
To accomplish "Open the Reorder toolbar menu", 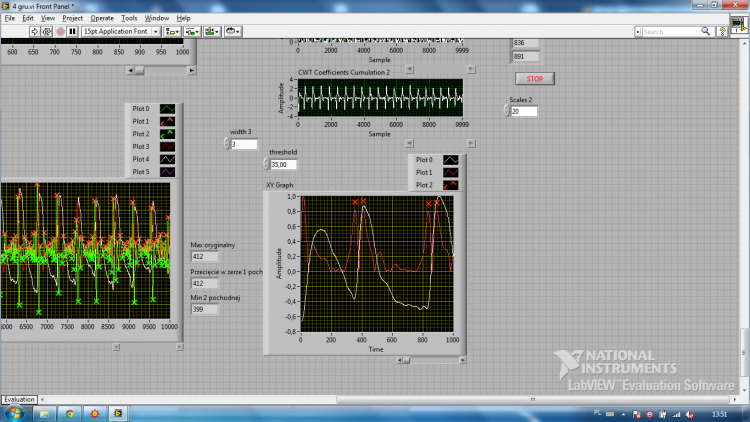I will point(232,32).
